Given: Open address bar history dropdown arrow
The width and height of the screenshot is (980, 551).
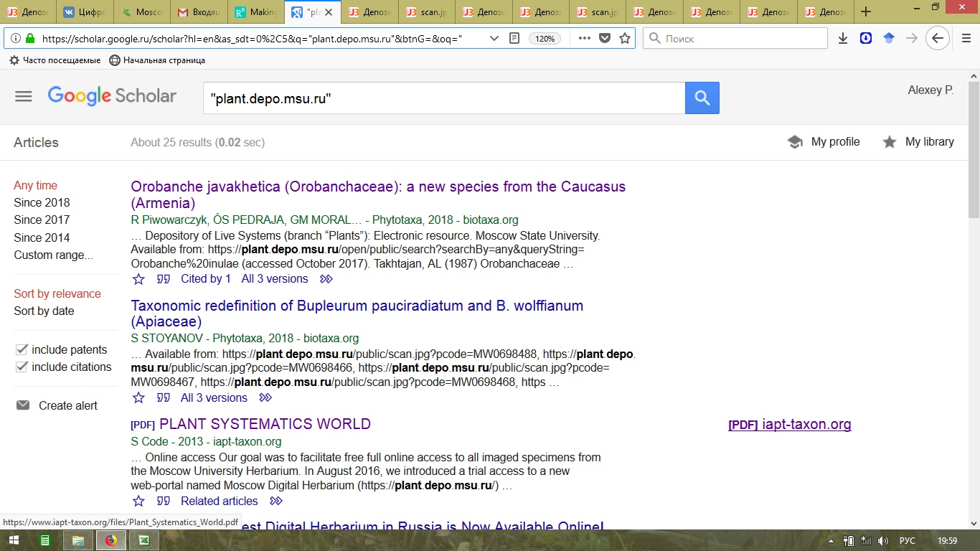Looking at the screenshot, I should coord(494,39).
